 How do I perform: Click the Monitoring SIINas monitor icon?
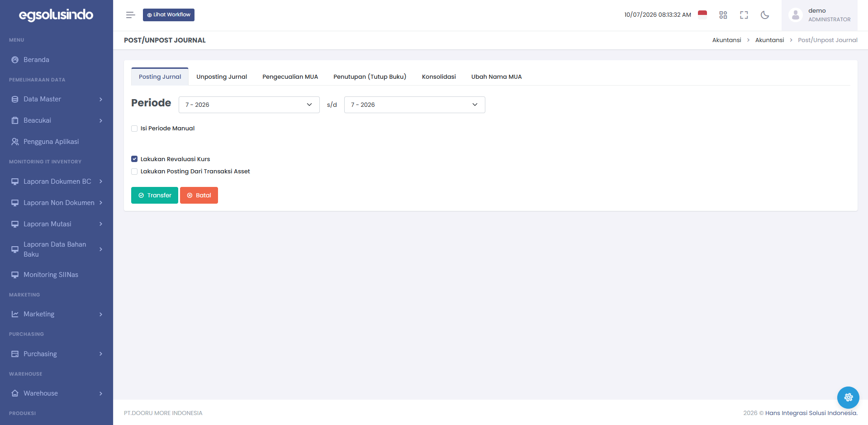pos(15,275)
